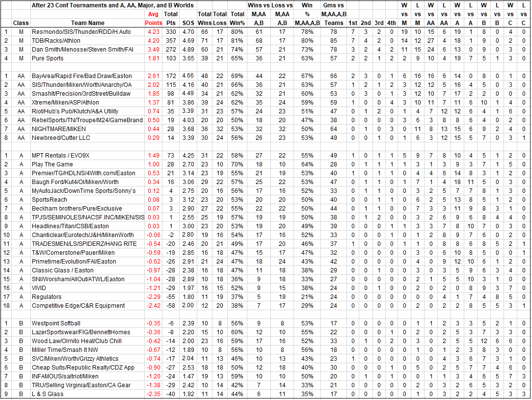Click the 'VIVID' team cell
The height and width of the screenshot is (400, 532).
pyautogui.click(x=87, y=288)
